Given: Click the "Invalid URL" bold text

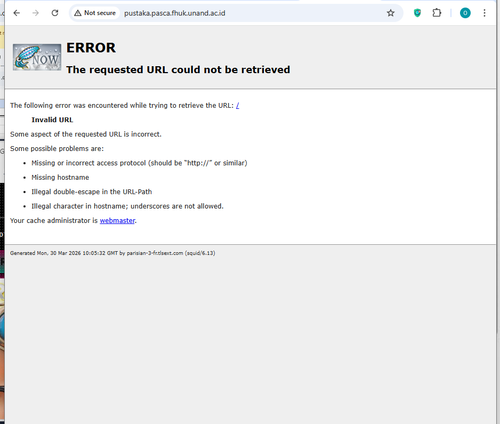Looking at the screenshot, I should click(52, 120).
